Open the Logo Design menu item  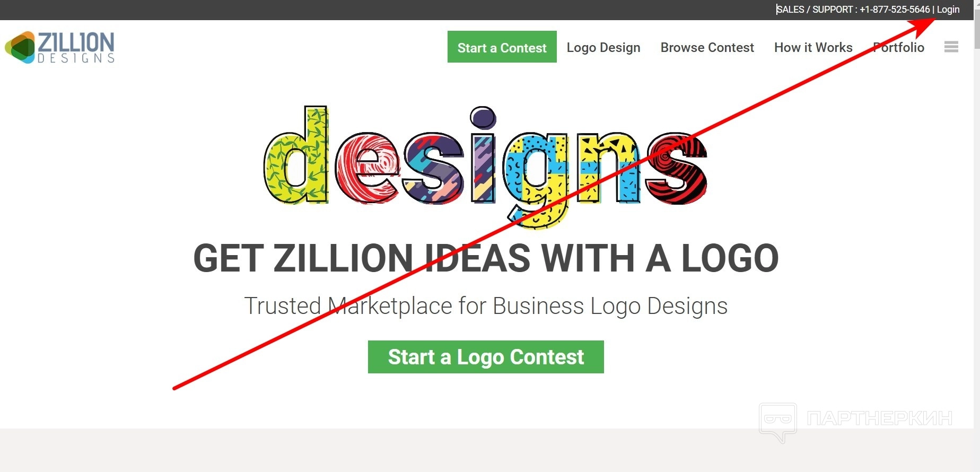(x=603, y=47)
